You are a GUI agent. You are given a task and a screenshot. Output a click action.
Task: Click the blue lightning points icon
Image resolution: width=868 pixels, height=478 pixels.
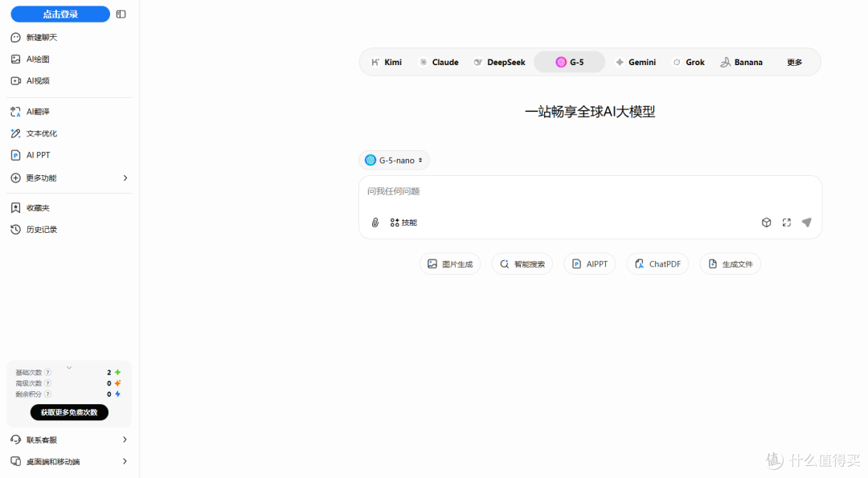point(117,394)
